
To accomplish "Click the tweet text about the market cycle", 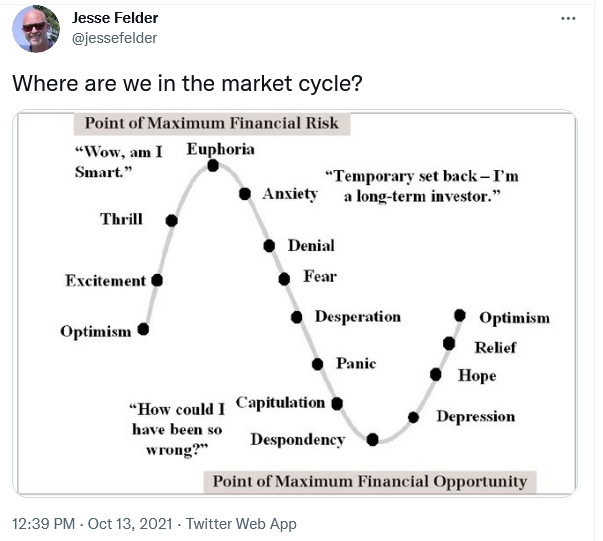I will (x=187, y=83).
